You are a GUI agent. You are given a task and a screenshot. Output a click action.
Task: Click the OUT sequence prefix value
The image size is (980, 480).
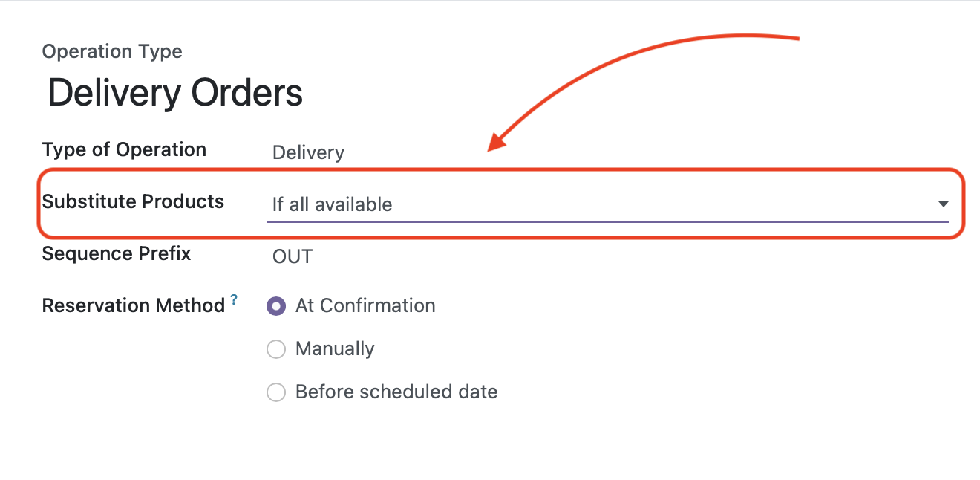[293, 257]
